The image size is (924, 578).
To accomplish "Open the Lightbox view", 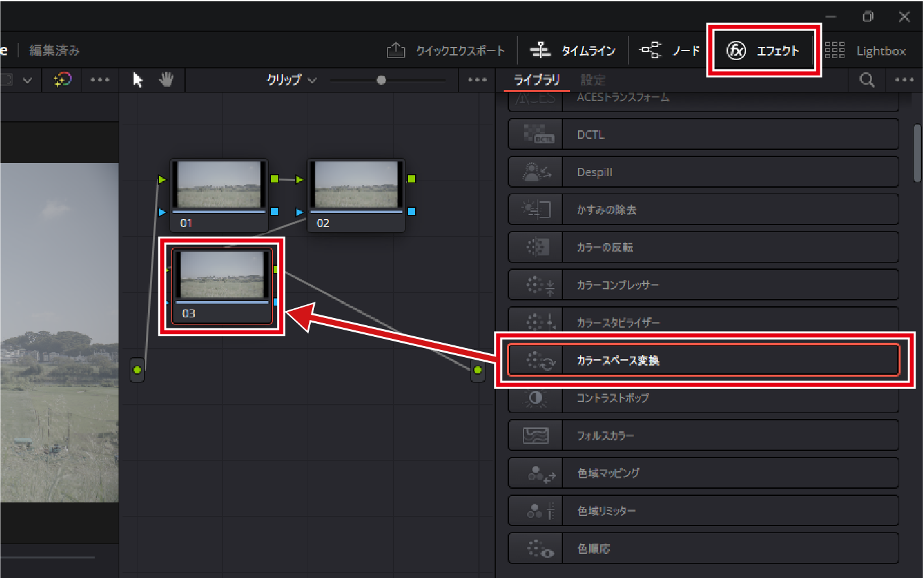I will [865, 51].
